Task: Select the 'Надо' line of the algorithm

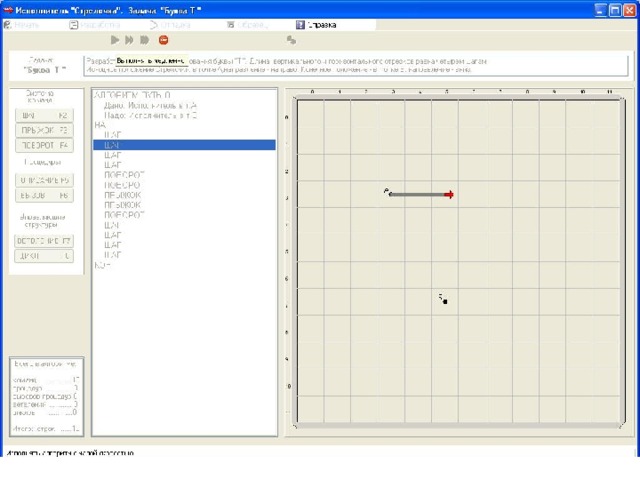Action: pos(151,116)
